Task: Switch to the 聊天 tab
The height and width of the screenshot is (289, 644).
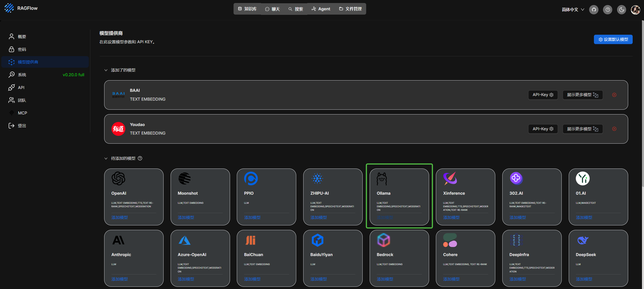Action: click(273, 9)
